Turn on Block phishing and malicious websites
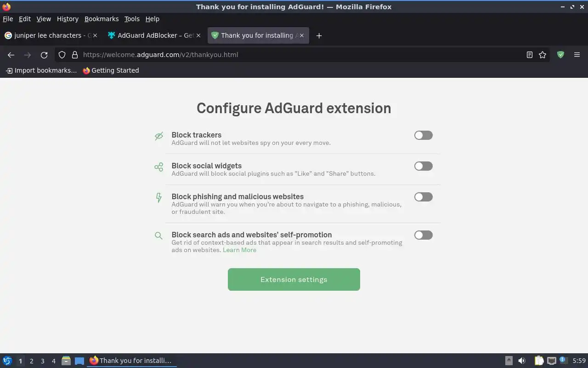Viewport: 588px width, 368px height. click(423, 197)
